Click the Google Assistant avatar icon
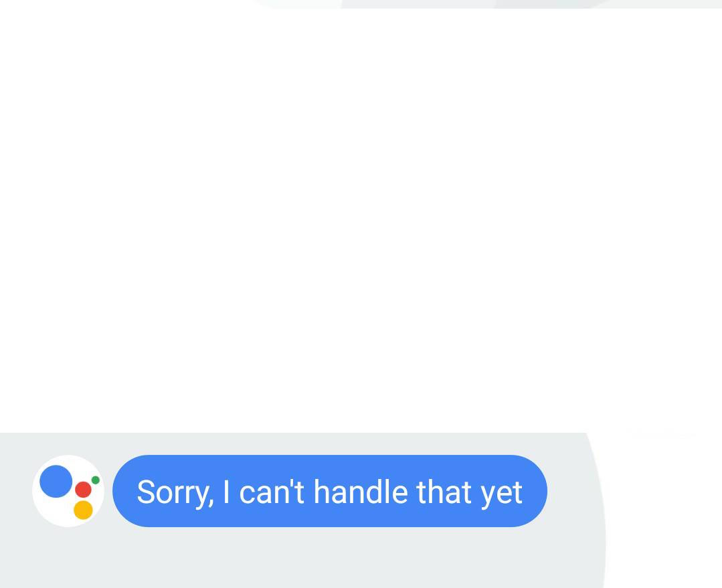 pos(68,491)
